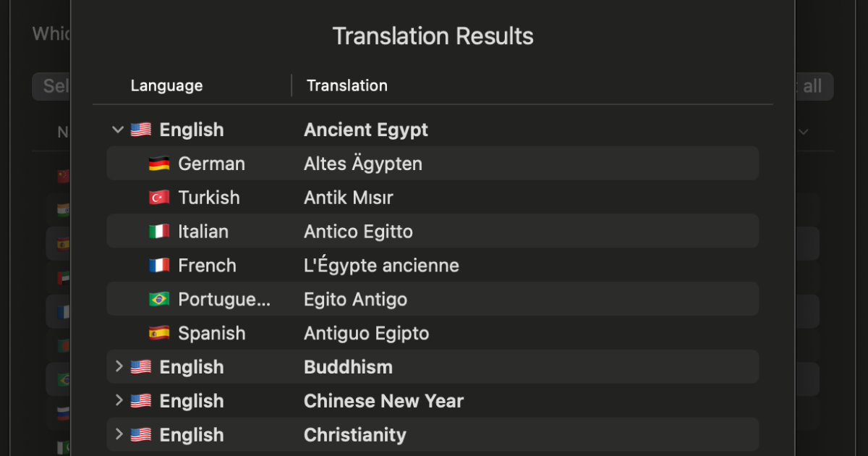Expand the Chinese New Year translation row
The height and width of the screenshot is (456, 868).
click(117, 400)
